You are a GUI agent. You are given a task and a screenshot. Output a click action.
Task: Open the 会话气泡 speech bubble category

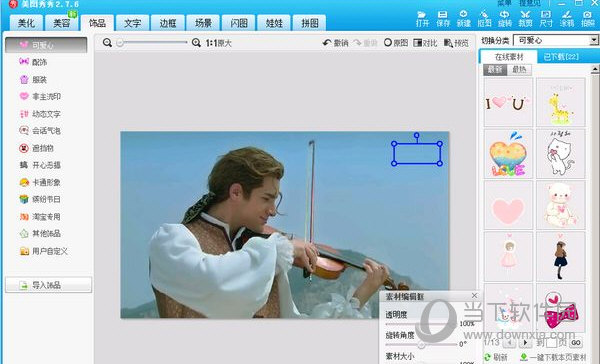pyautogui.click(x=40, y=131)
